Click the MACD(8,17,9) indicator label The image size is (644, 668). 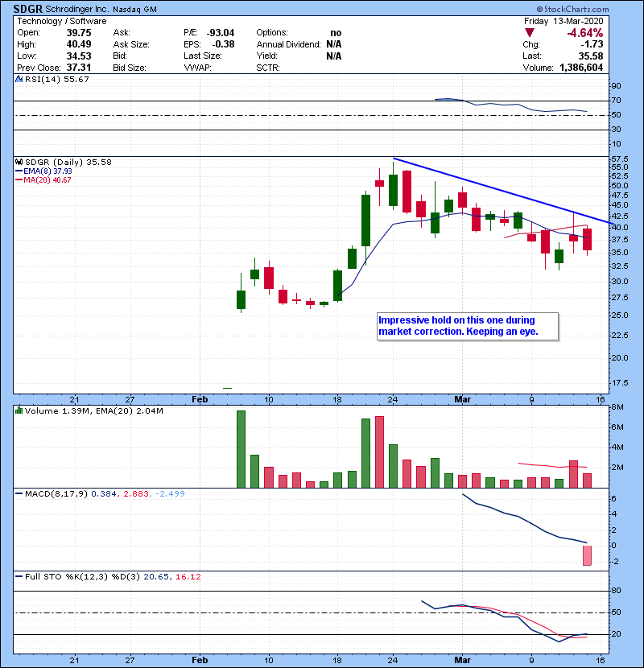[56, 494]
